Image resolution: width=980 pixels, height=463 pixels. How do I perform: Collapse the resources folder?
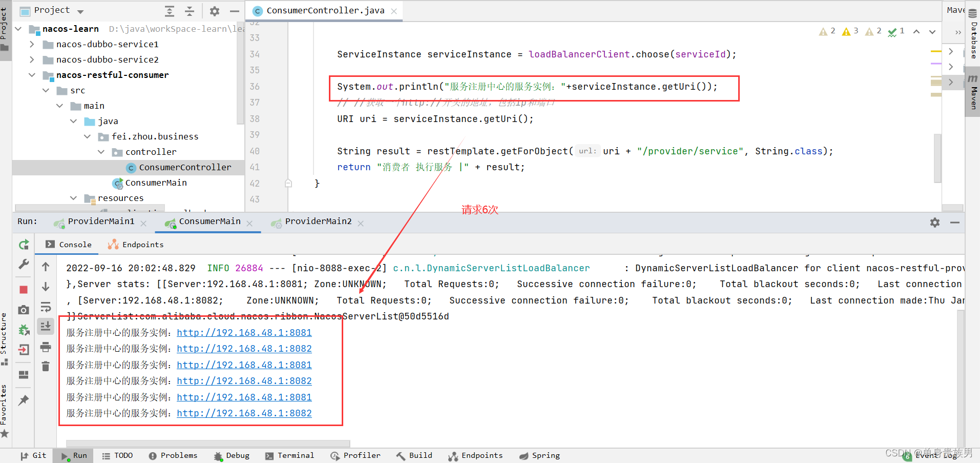click(73, 198)
